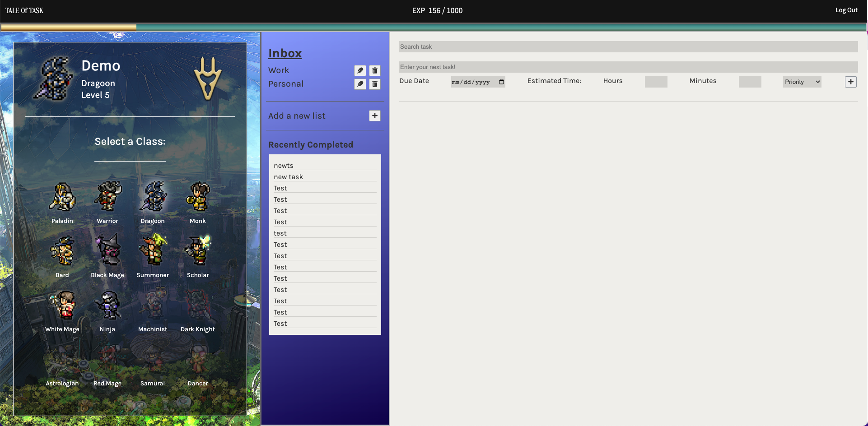This screenshot has height=426, width=868.
Task: Click the Enter your next task field
Action: pyautogui.click(x=628, y=67)
